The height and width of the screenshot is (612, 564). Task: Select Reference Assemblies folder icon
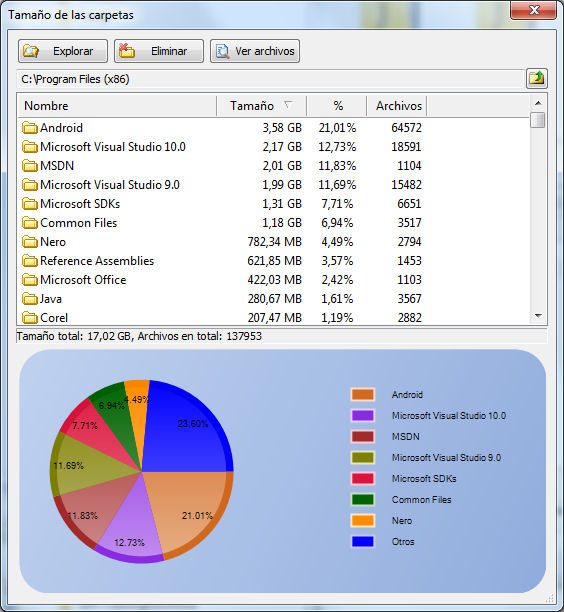[x=30, y=261]
